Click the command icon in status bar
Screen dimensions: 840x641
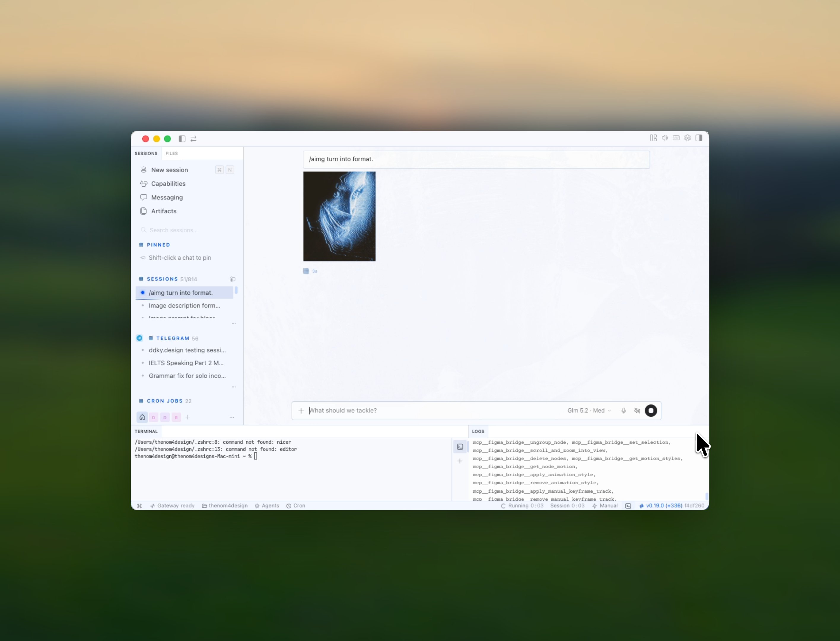coord(140,506)
